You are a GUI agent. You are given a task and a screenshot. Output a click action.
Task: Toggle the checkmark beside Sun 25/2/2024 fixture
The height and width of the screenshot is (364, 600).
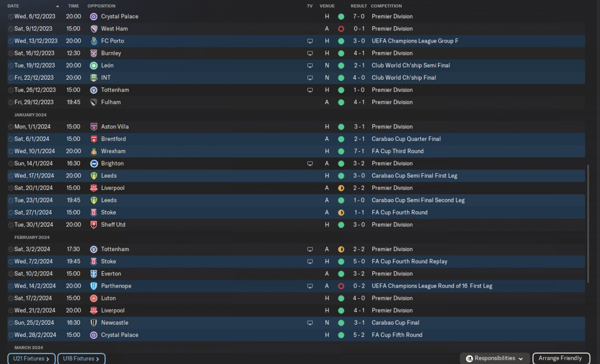point(11,323)
